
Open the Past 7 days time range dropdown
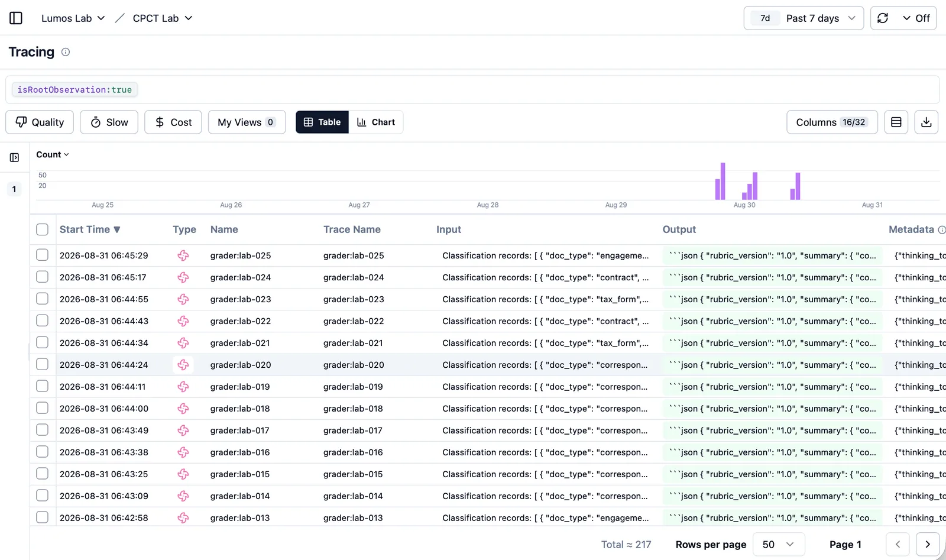(804, 18)
